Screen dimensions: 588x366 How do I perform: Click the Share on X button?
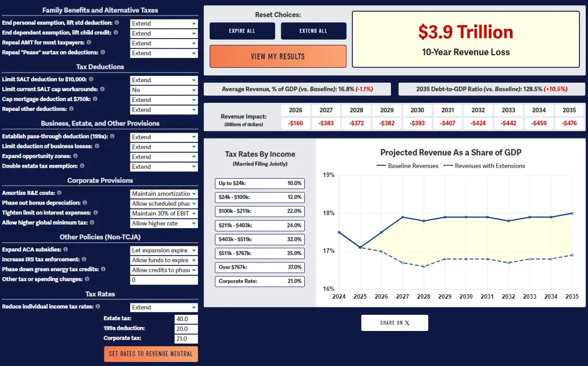(394, 323)
